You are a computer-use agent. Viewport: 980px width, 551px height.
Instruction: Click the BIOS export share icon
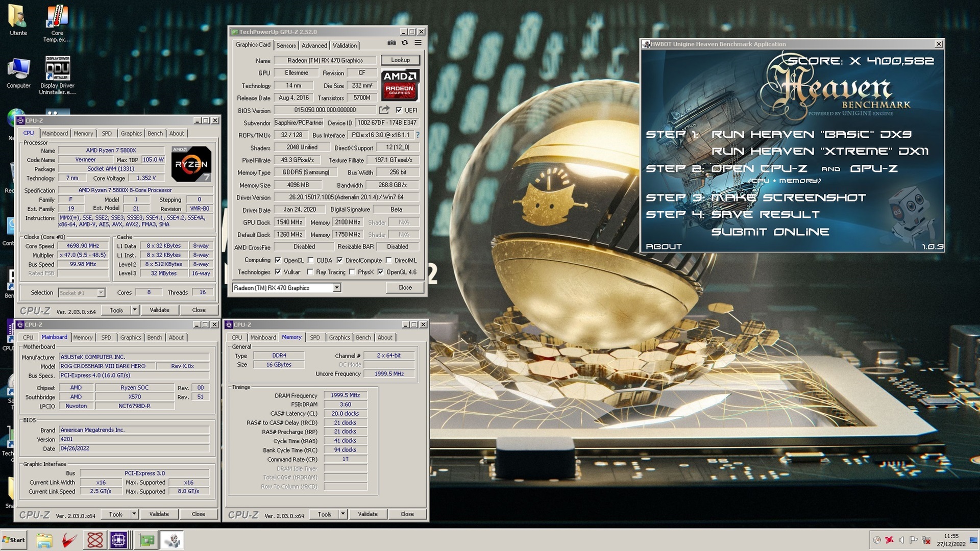pos(384,110)
